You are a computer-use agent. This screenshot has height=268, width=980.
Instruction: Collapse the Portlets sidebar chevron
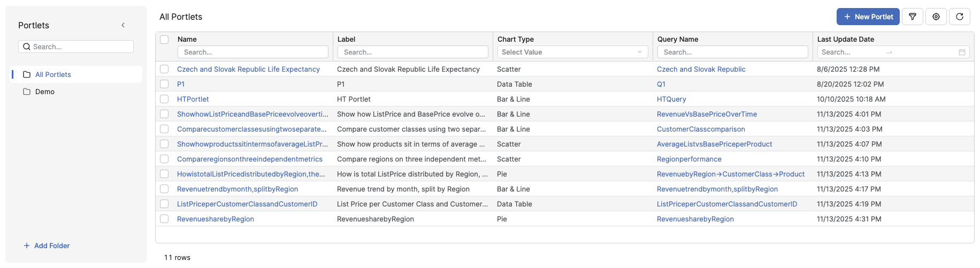click(123, 25)
